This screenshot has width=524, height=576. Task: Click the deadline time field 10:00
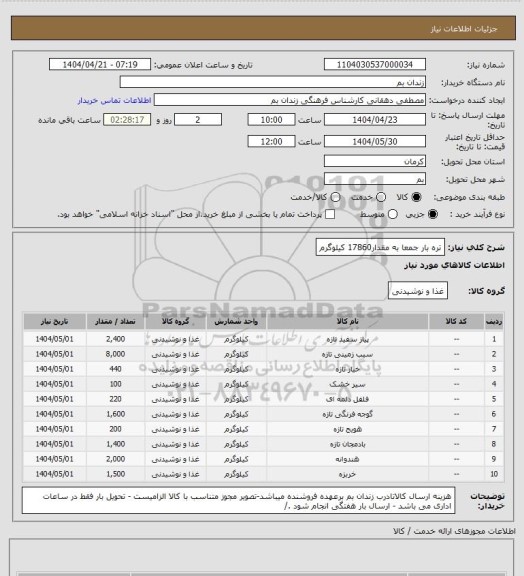[x=272, y=120]
